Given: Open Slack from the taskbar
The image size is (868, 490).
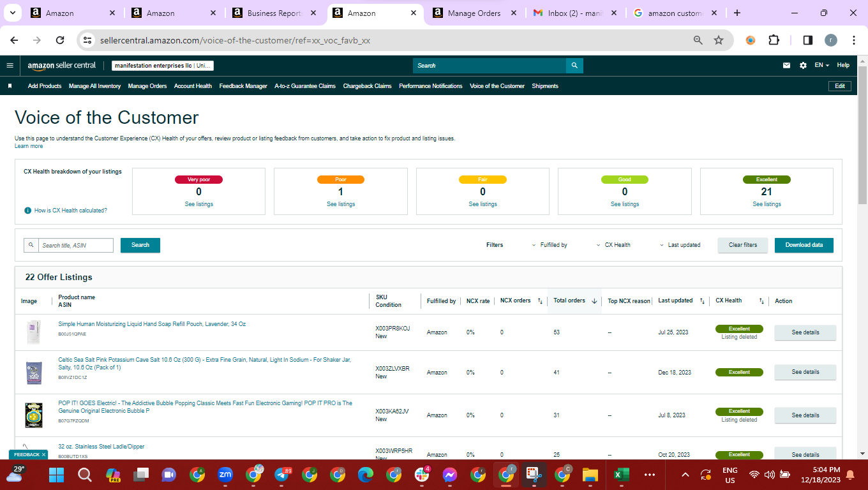Looking at the screenshot, I should pyautogui.click(x=422, y=475).
